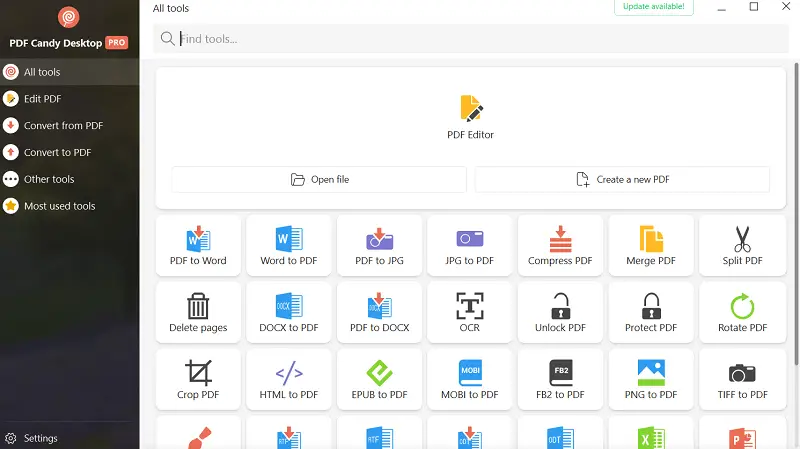Launch the JPG to PDF converter
The image size is (800, 449).
click(469, 245)
